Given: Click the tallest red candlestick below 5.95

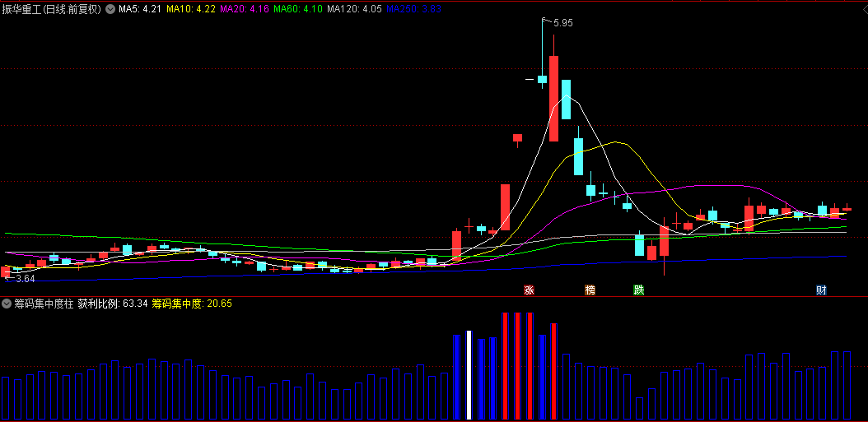Looking at the screenshot, I should tap(553, 99).
